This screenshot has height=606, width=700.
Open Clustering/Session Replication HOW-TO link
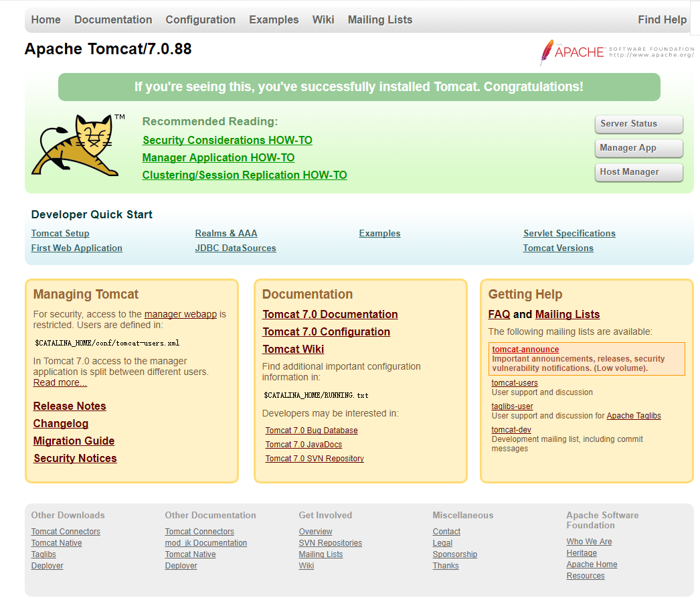(x=244, y=175)
